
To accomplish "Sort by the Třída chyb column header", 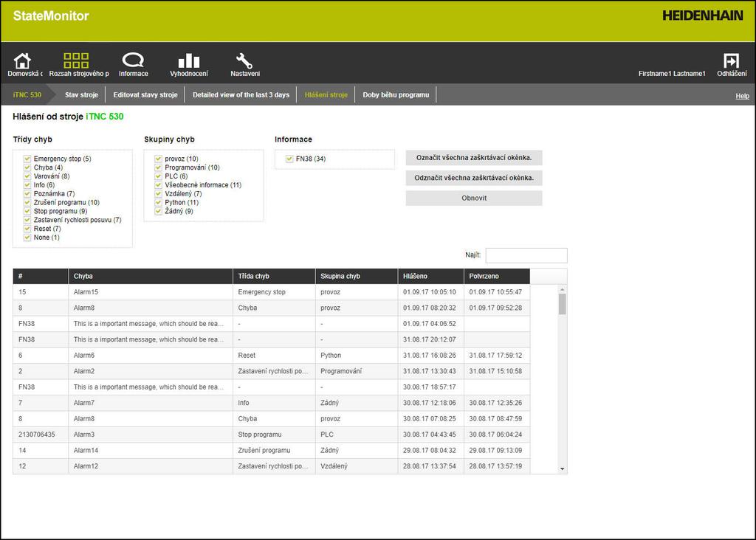I will point(274,276).
